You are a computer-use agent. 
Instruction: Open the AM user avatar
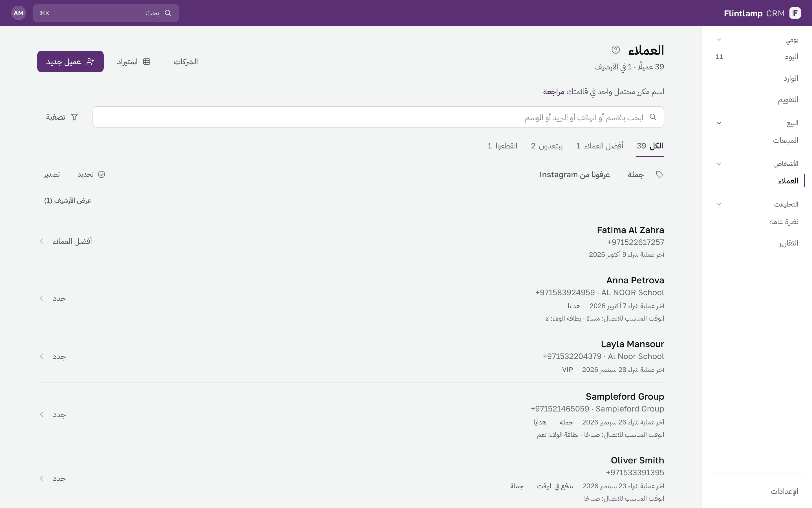[18, 13]
